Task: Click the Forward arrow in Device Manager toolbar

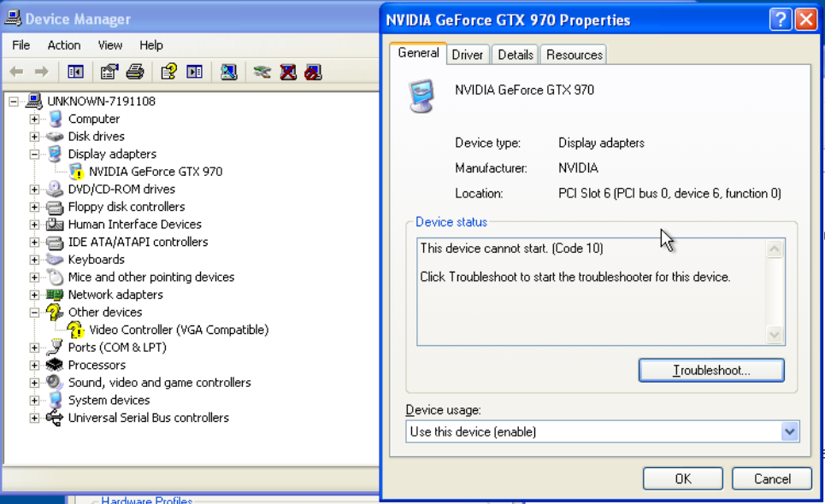Action: 41,72
